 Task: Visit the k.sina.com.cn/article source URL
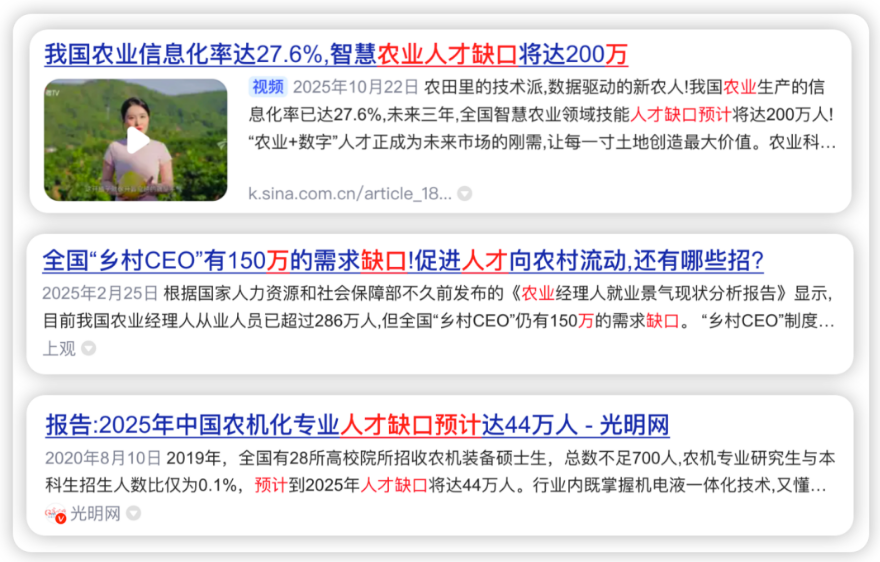[x=350, y=193]
